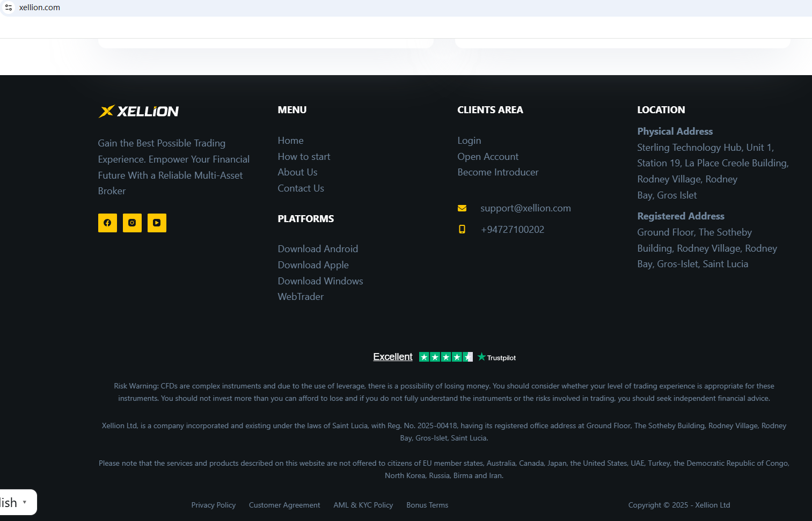Open the site information icon in address bar
This screenshot has height=521, width=812.
(x=9, y=8)
